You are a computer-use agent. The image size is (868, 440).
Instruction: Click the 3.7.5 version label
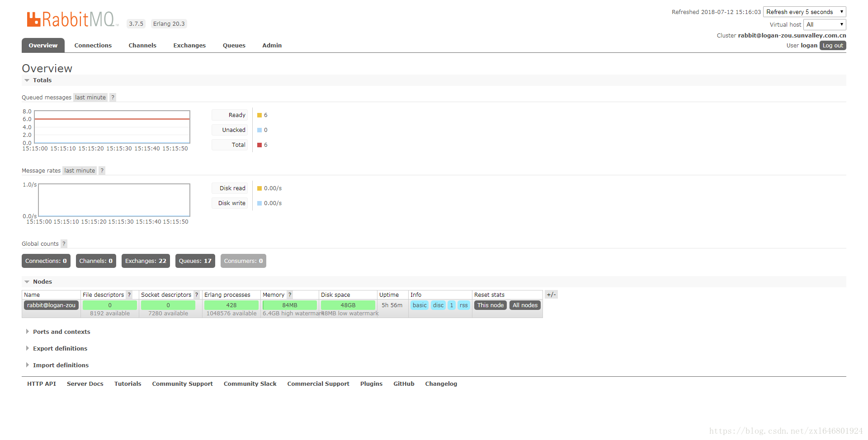coord(136,23)
